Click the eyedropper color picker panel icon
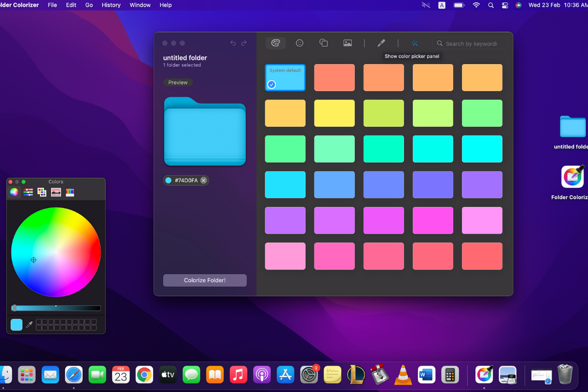This screenshot has height=392, width=588. [x=381, y=43]
